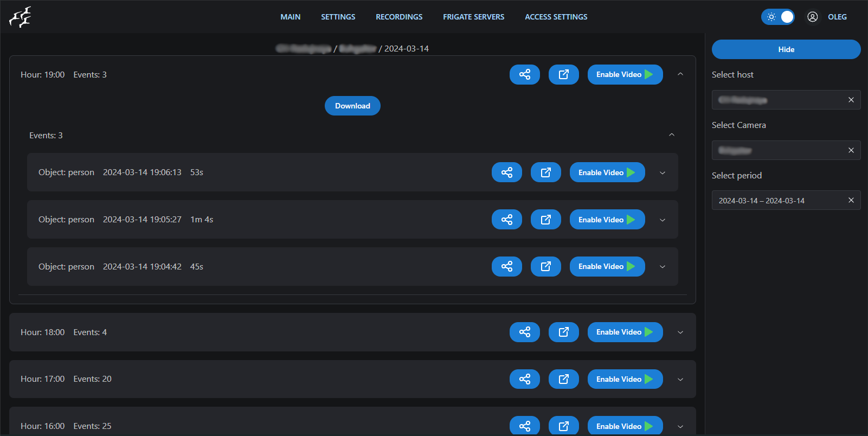Collapse the Hour 19:00 section
Screen dimensions: 868x436
click(x=680, y=74)
